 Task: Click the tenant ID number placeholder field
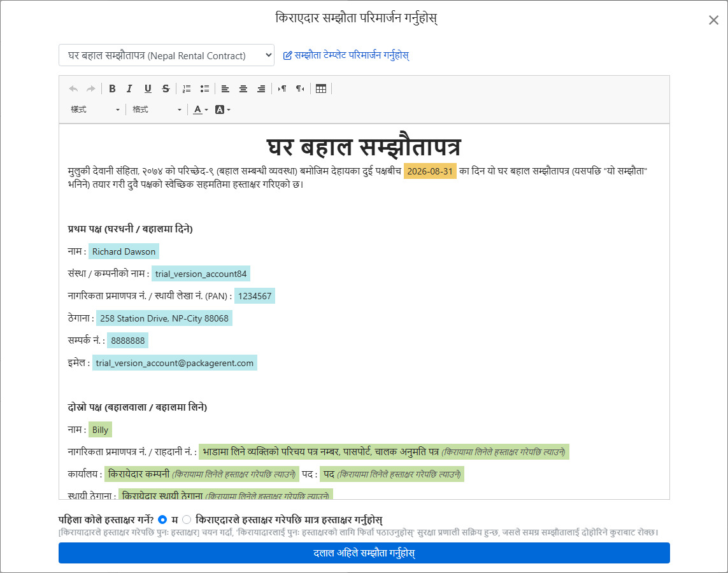[x=384, y=452]
